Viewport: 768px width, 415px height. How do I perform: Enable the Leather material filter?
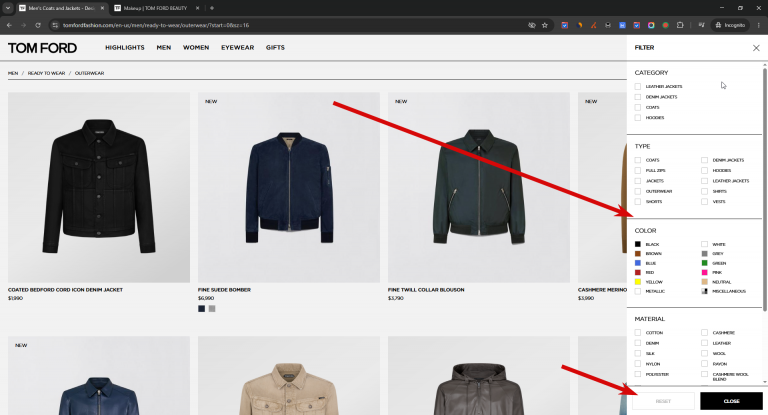[x=704, y=343]
